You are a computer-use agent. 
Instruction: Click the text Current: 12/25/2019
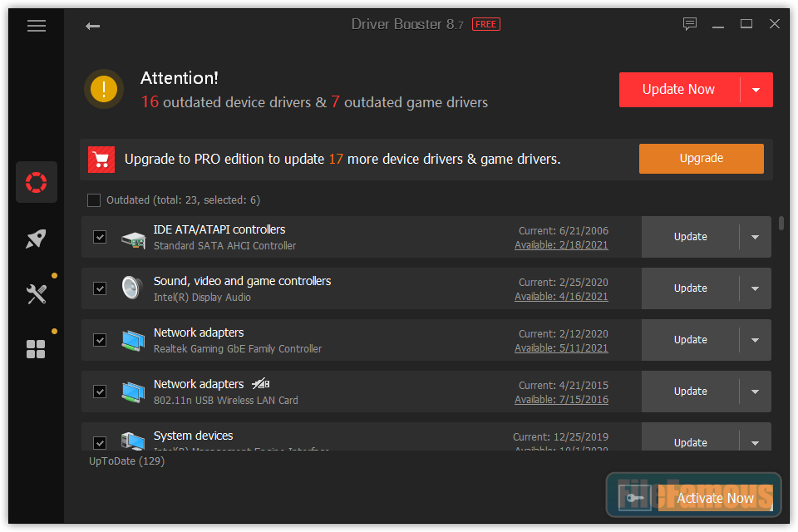tap(561, 436)
